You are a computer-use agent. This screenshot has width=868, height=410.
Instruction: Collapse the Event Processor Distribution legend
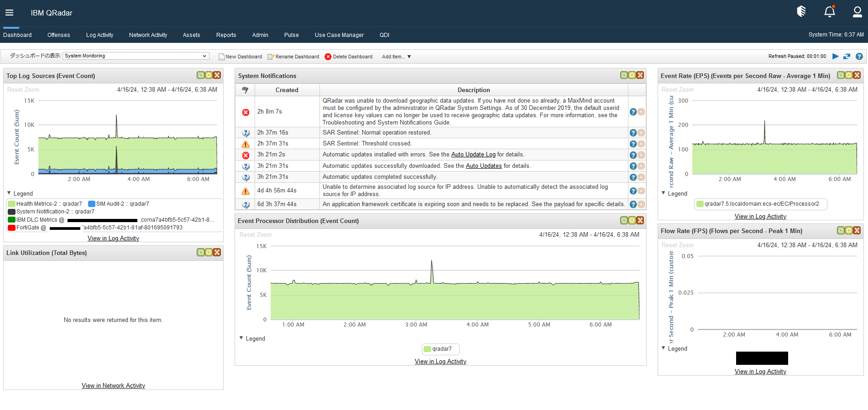coord(241,338)
